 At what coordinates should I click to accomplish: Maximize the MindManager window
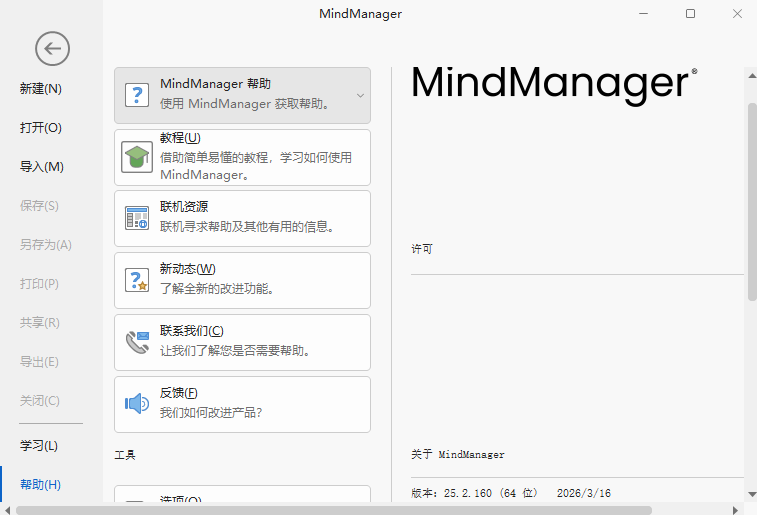[690, 14]
